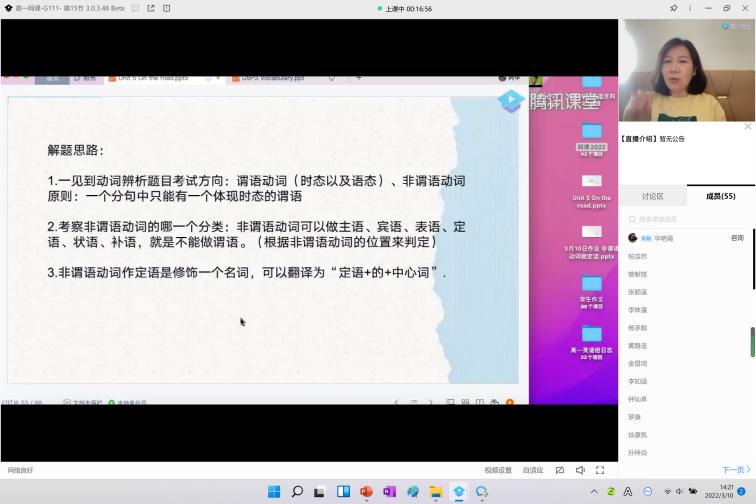This screenshot has width=756, height=504.
Task: Click the Tencent Classroom play logo icon
Action: 511,100
